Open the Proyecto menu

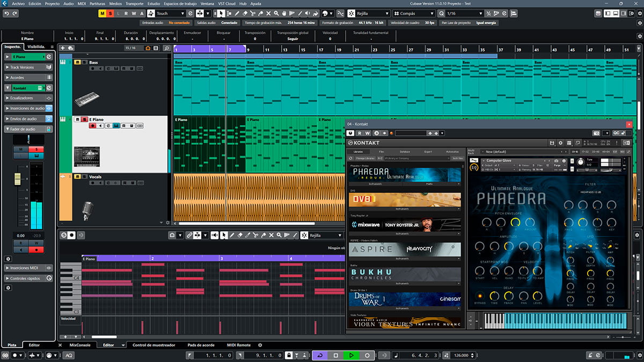coord(52,4)
